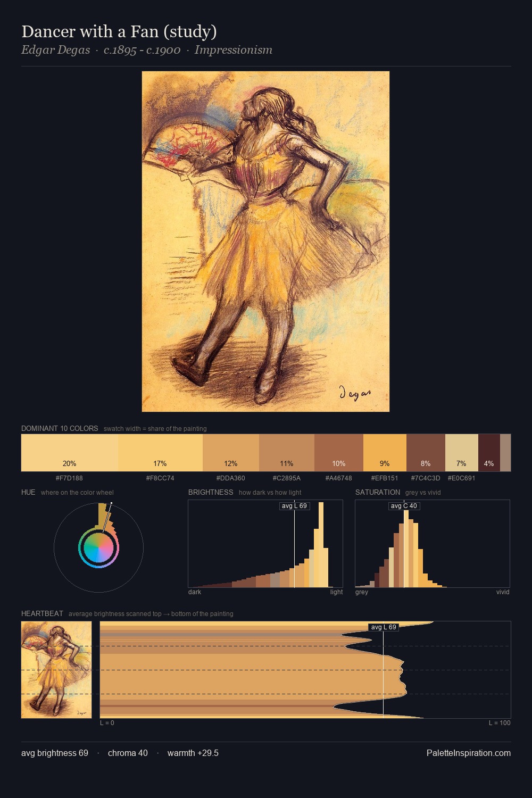This screenshot has height=798, width=532.
Task: Open the main Dancer with a Fan painting
Action: point(265,242)
